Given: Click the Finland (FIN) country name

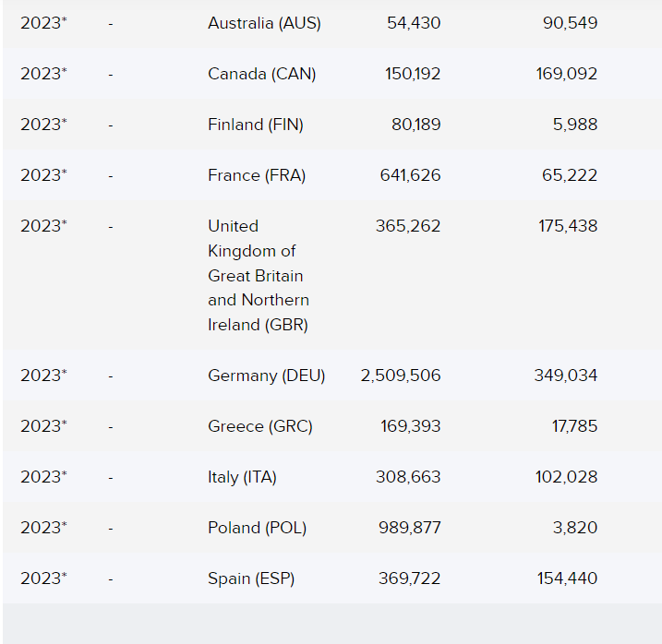Looking at the screenshot, I should coord(255,125).
